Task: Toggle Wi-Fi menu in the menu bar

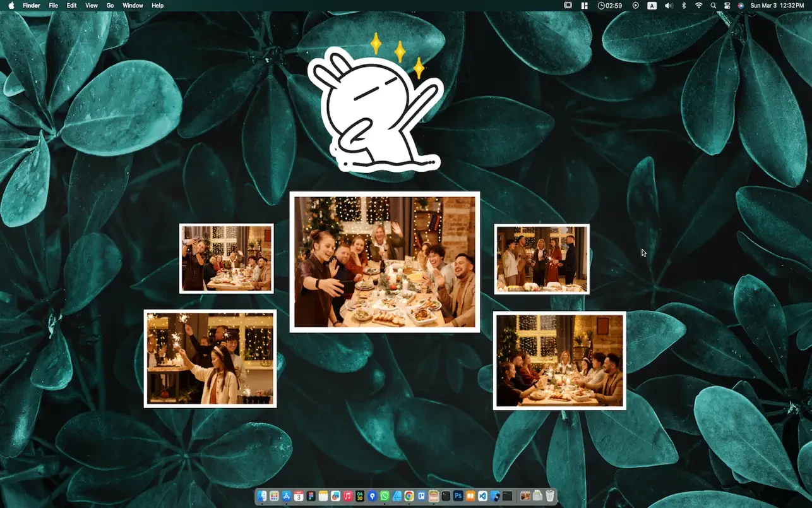Action: pos(698,6)
